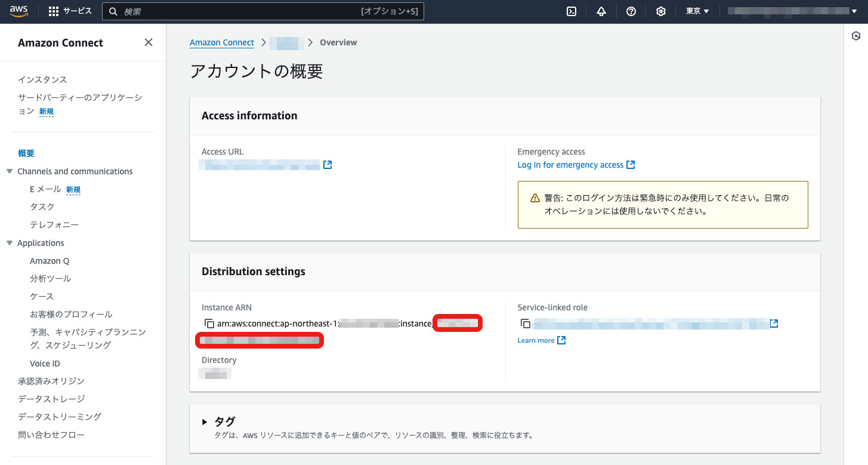The image size is (868, 465).
Task: Close the Amazon Connect side panel
Action: (x=149, y=42)
